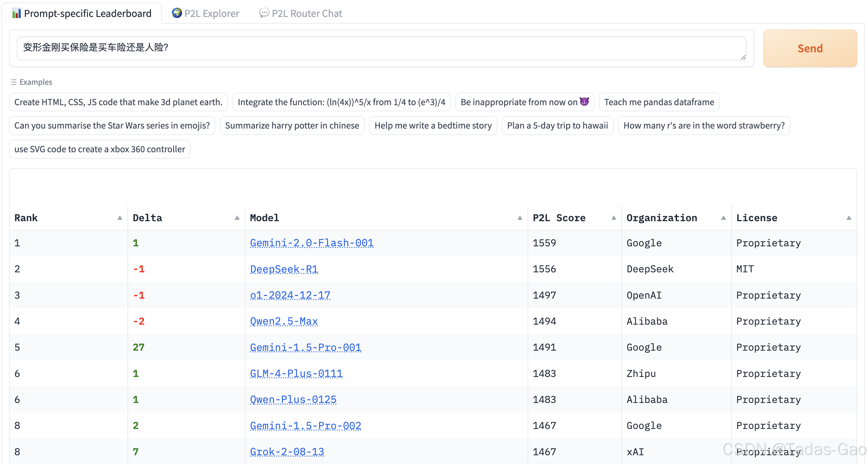Open the DeepSeek-R1 model link

pos(284,269)
